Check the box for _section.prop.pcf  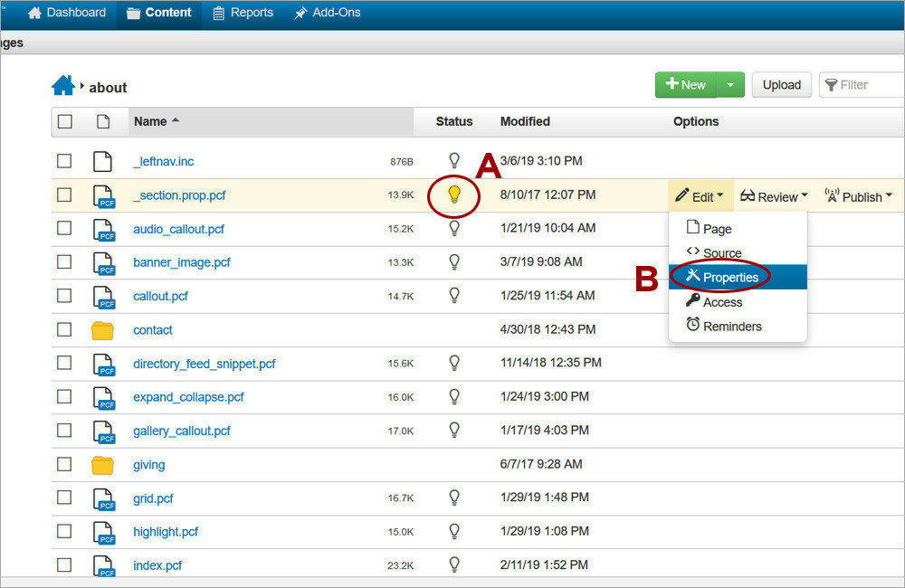(64, 194)
